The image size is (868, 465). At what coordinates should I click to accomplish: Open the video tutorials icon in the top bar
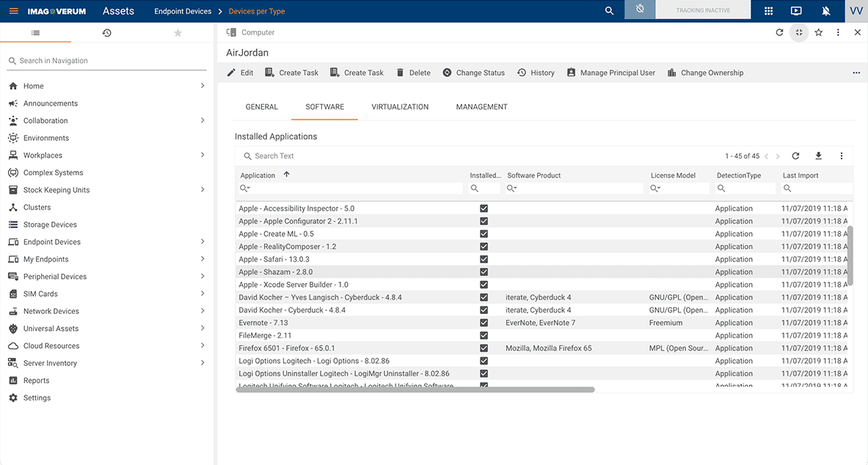(x=795, y=11)
